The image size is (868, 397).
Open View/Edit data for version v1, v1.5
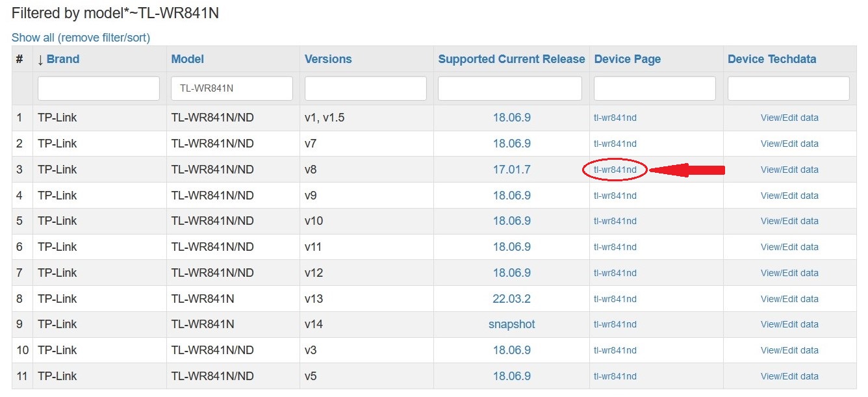tap(789, 118)
